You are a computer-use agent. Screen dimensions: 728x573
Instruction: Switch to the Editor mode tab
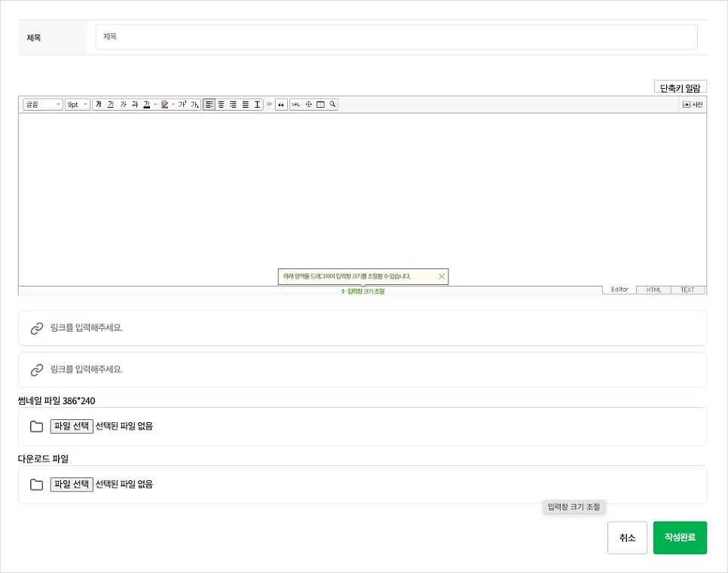pos(619,290)
